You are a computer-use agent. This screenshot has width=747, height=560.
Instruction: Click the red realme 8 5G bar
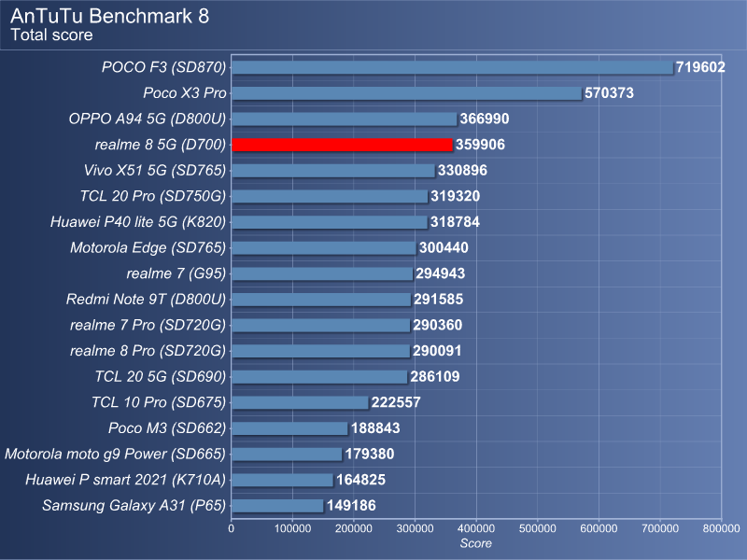pos(342,145)
